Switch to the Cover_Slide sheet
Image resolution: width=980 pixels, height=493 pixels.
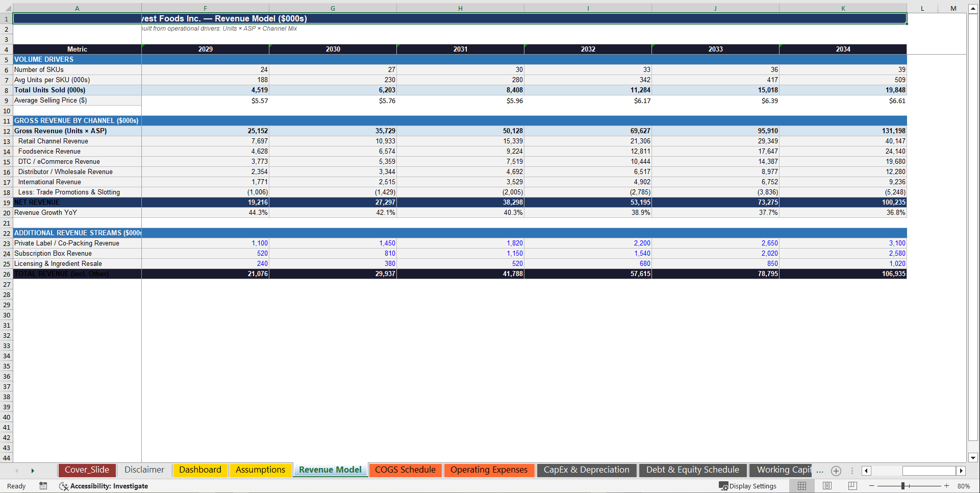pyautogui.click(x=87, y=470)
